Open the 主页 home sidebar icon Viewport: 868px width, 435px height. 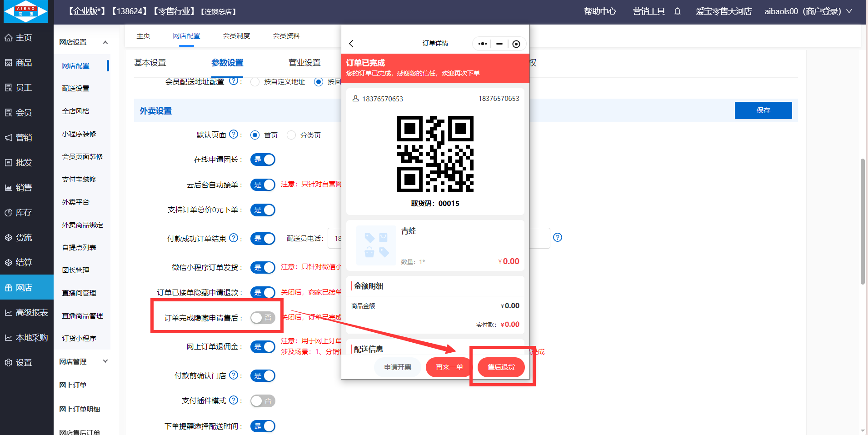click(9, 38)
